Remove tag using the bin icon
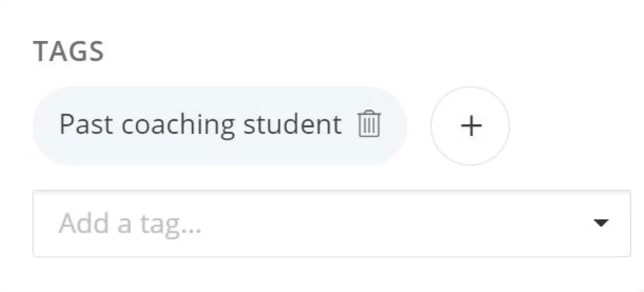 [369, 124]
